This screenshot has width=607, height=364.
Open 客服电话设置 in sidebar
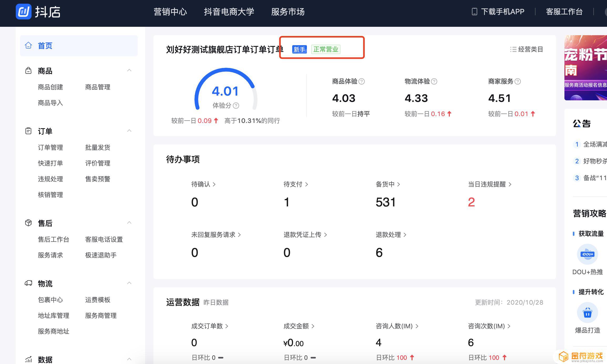tap(104, 240)
